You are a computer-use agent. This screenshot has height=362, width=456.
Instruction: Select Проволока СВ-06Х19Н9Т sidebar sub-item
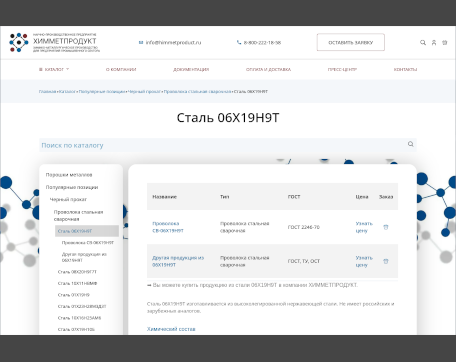88,243
